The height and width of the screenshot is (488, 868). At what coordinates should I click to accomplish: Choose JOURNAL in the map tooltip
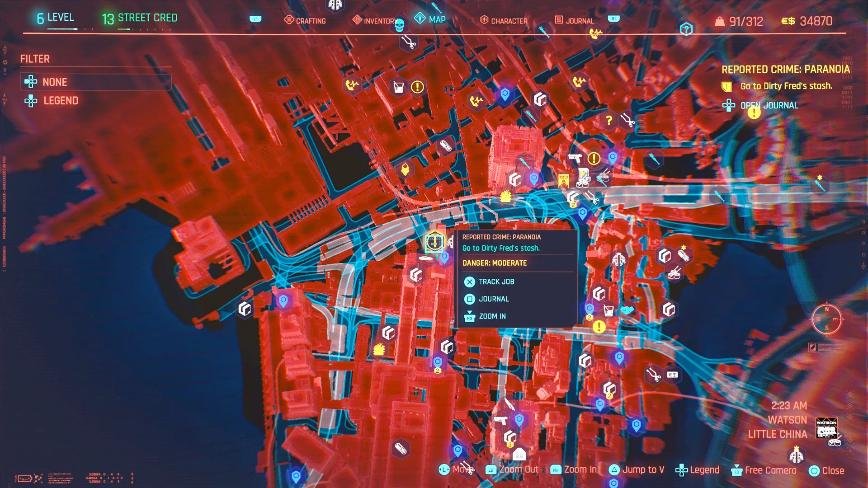point(487,299)
